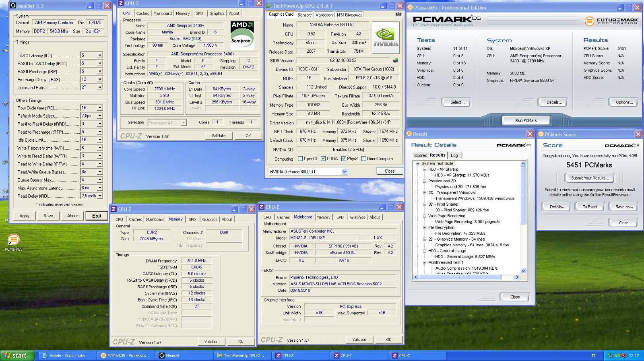The width and height of the screenshot is (644, 361).
Task: Click the title icon of the CPU-Z Mainboard window
Action: click(x=262, y=207)
